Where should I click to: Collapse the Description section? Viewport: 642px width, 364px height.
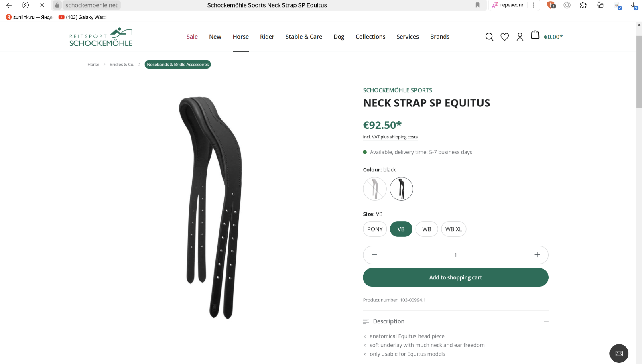tap(546, 321)
